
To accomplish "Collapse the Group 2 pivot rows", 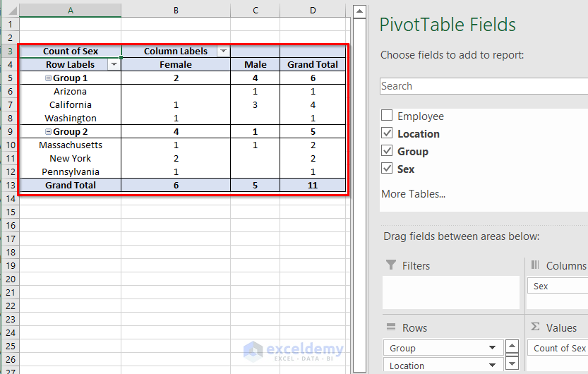I will point(48,131).
